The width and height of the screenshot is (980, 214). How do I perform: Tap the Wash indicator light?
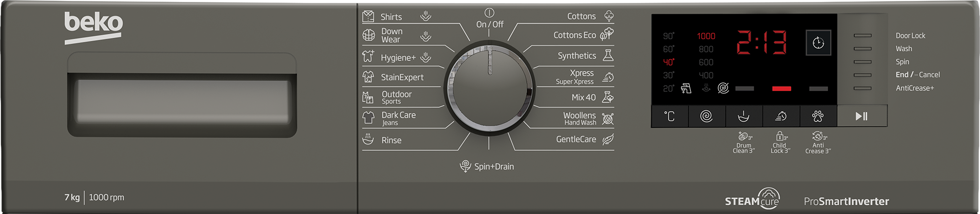(862, 48)
